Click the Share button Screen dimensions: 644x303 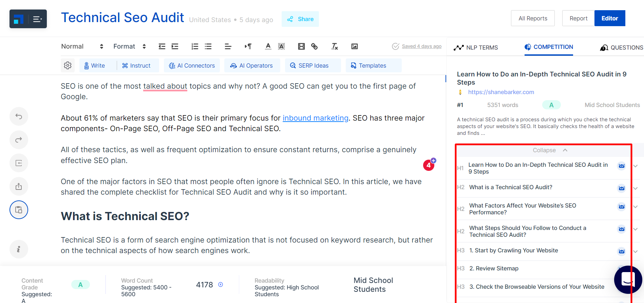point(300,19)
